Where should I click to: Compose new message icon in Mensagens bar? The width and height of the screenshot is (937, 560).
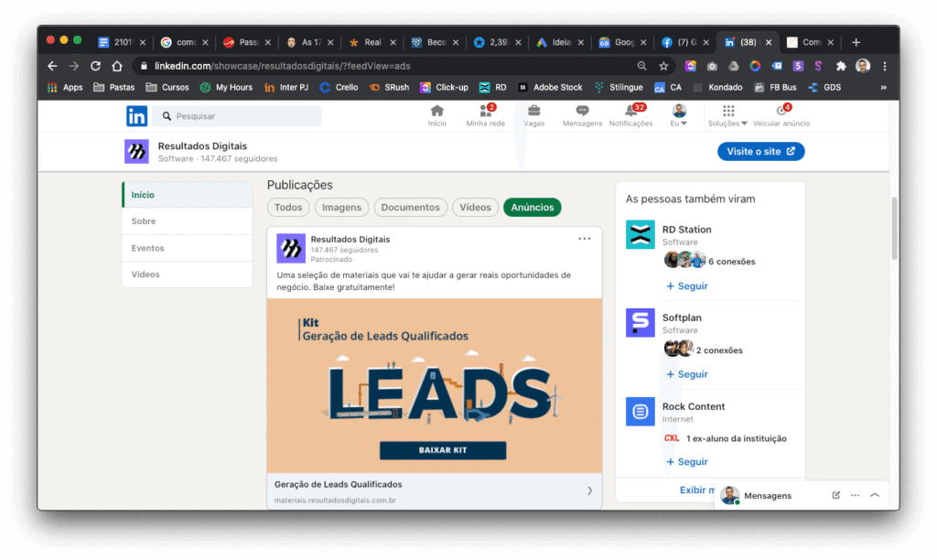pyautogui.click(x=836, y=495)
